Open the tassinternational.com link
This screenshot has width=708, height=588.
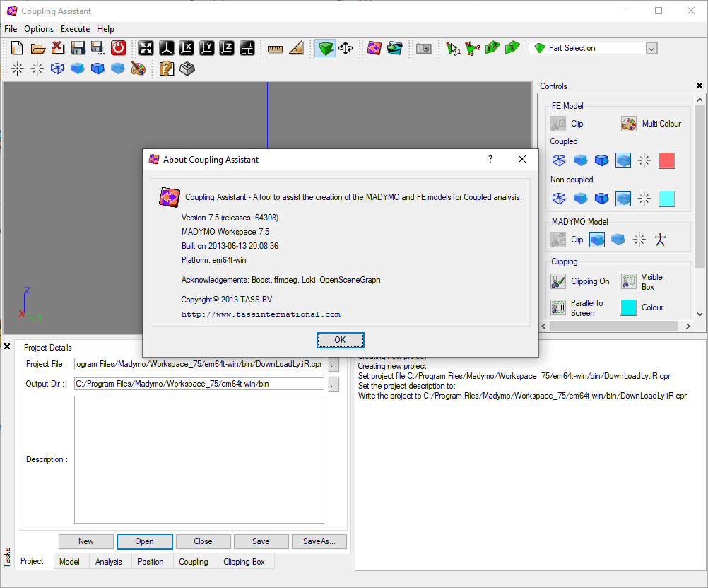[261, 314]
